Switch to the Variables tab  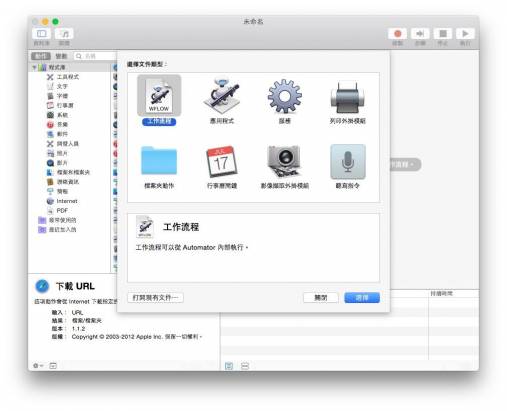pos(61,56)
